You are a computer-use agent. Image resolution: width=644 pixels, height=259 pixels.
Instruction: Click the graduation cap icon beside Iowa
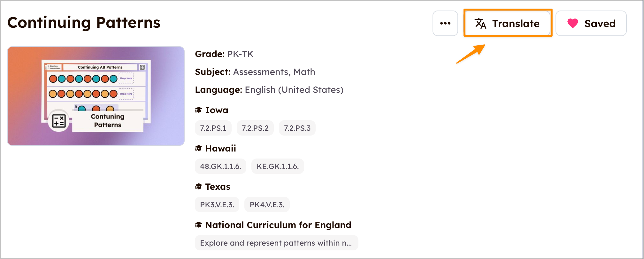[x=198, y=110]
